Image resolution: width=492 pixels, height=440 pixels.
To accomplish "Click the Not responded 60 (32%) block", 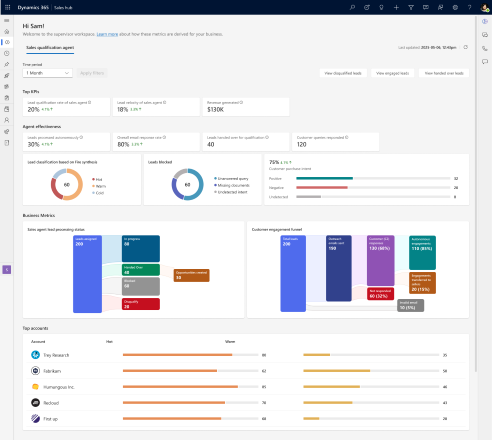I will [380, 294].
